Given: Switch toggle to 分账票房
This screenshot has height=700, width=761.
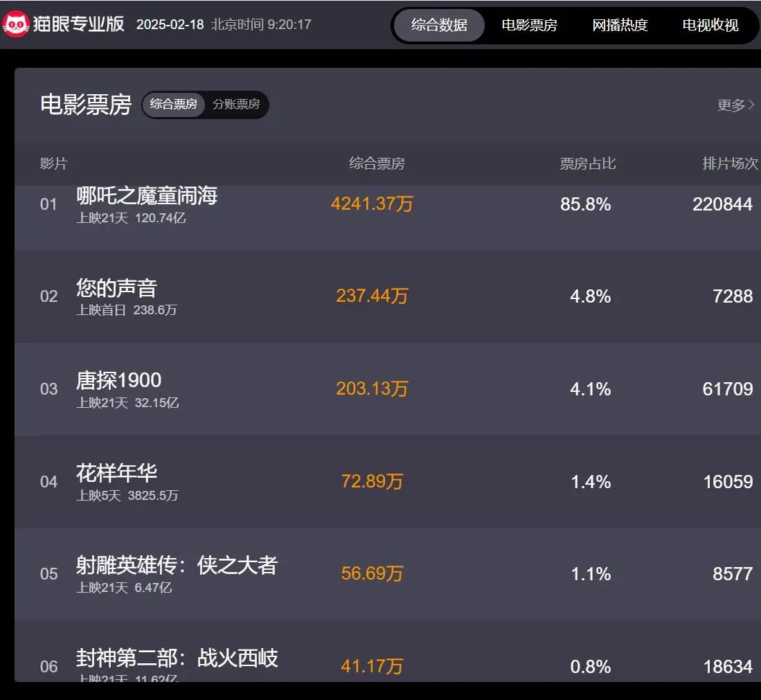Looking at the screenshot, I should 236,105.
